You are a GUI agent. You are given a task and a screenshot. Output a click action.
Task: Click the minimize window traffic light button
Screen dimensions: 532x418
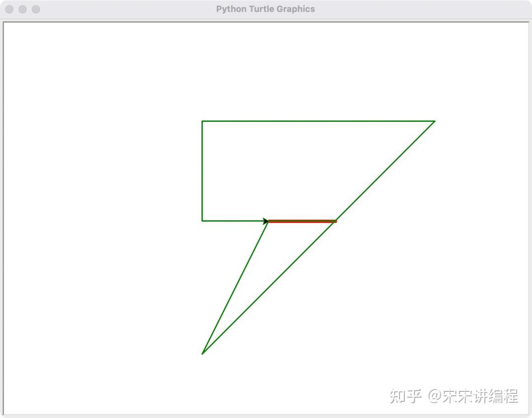tap(22, 9)
